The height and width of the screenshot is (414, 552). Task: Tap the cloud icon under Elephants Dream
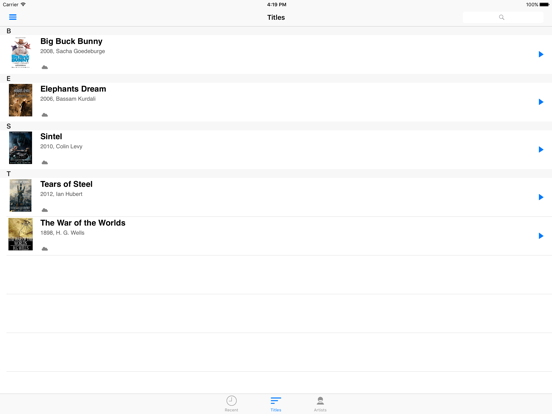(x=45, y=115)
